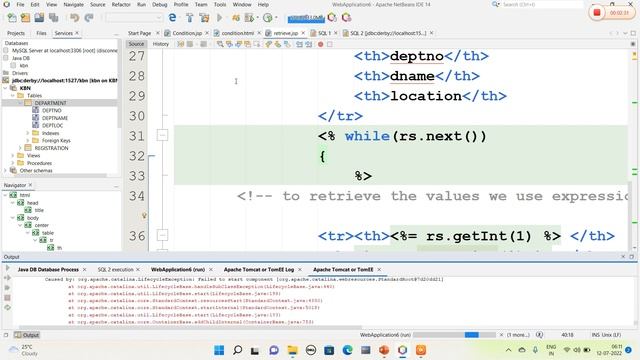Image resolution: width=640 pixels, height=360 pixels.
Task: Click the Undo arrow icon
Action: point(74,18)
